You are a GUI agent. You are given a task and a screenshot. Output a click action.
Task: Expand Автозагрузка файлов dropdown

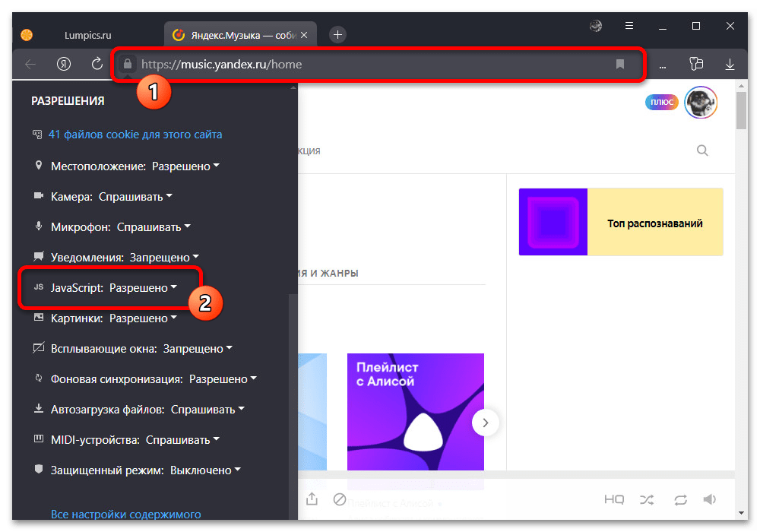point(207,410)
